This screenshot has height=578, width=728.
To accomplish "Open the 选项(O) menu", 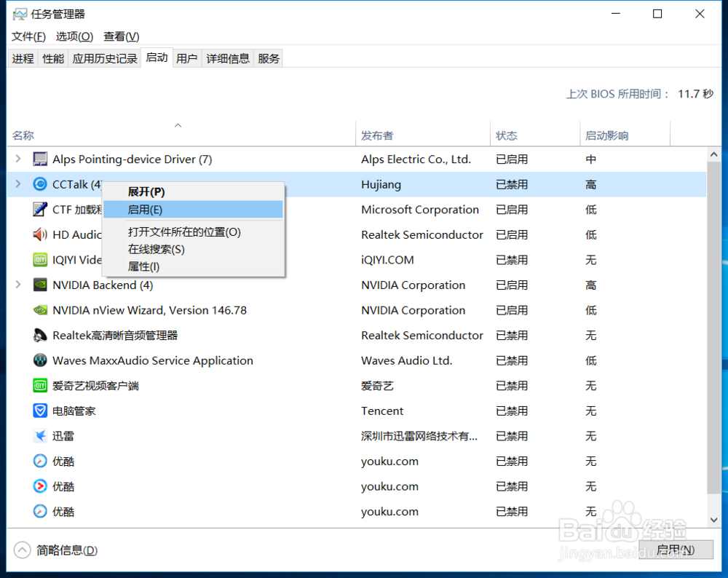I will tap(74, 36).
